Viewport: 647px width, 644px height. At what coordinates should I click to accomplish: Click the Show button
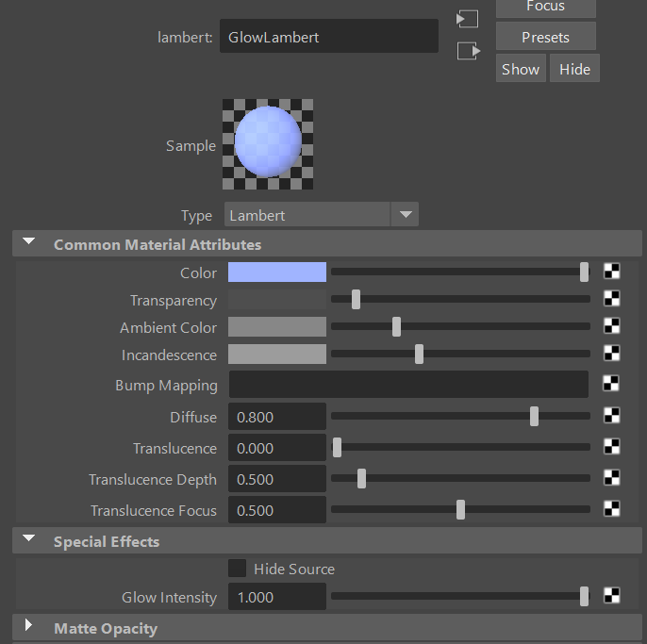(x=521, y=69)
